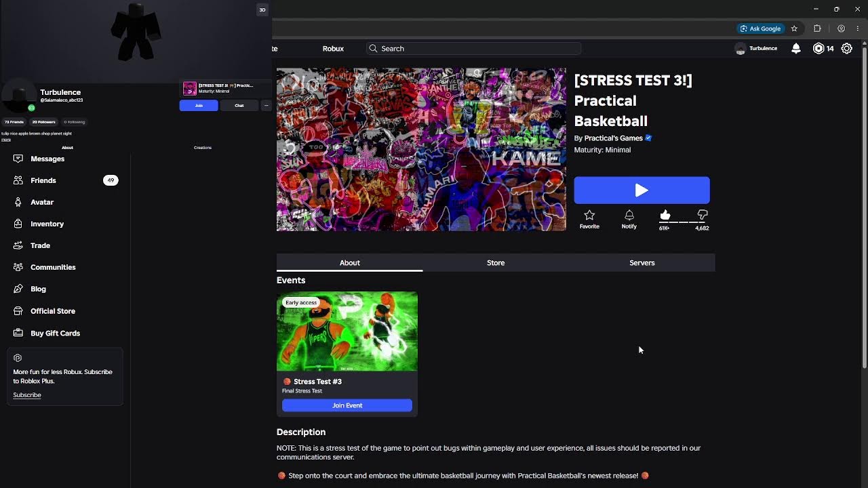Screen dimensions: 868x488
Task: Open the Blog sidebar item
Action: point(31,289)
